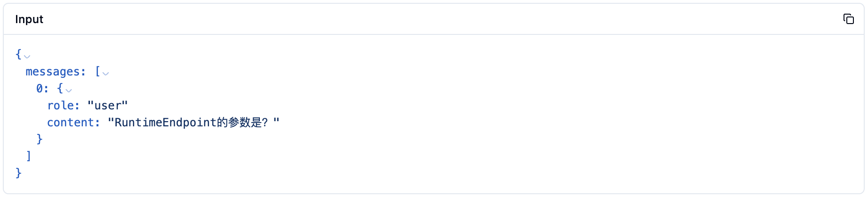Click the "user" role value

point(108,106)
